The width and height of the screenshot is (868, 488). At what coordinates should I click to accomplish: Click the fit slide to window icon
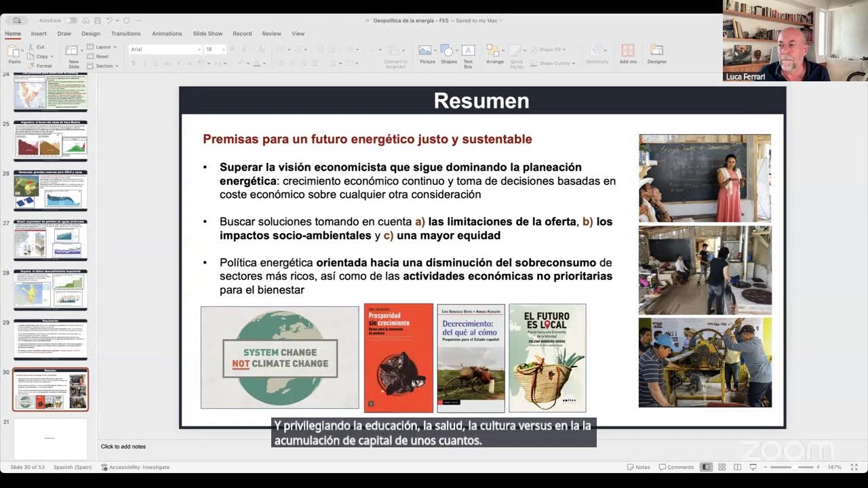click(854, 467)
